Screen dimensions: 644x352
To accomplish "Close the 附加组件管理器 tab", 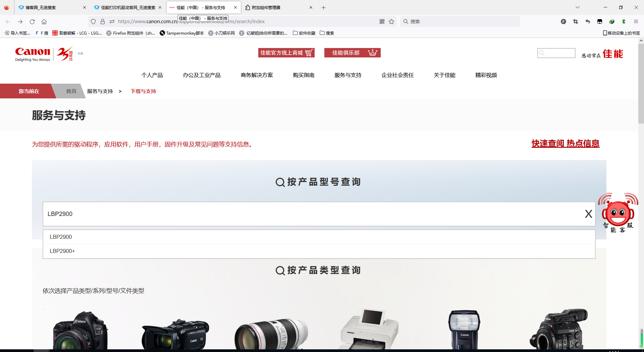I will click(x=311, y=7).
